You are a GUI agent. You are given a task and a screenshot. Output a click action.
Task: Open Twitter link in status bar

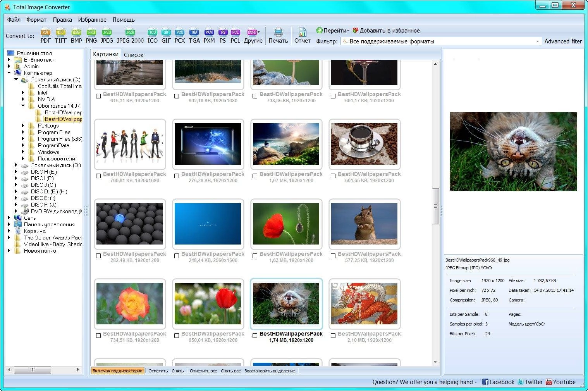tap(530, 382)
